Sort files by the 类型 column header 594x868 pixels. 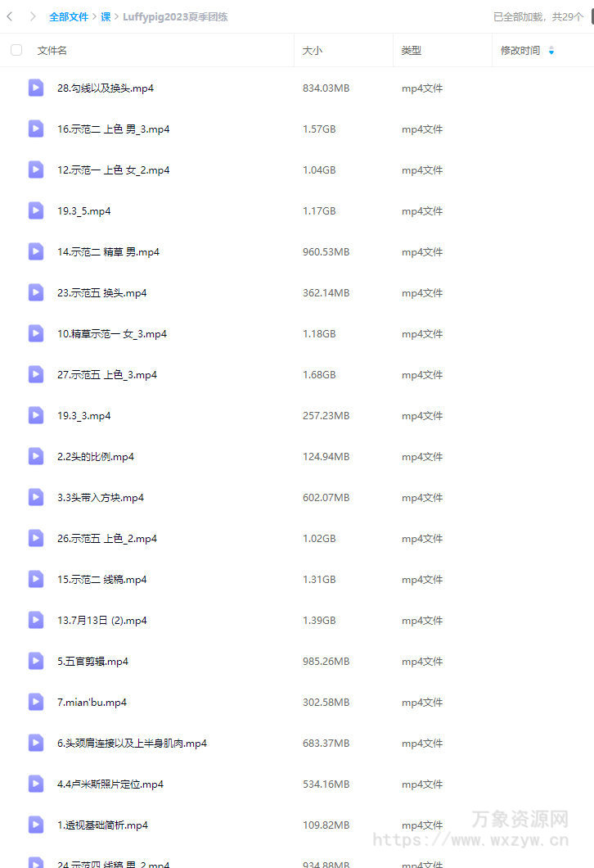click(411, 51)
